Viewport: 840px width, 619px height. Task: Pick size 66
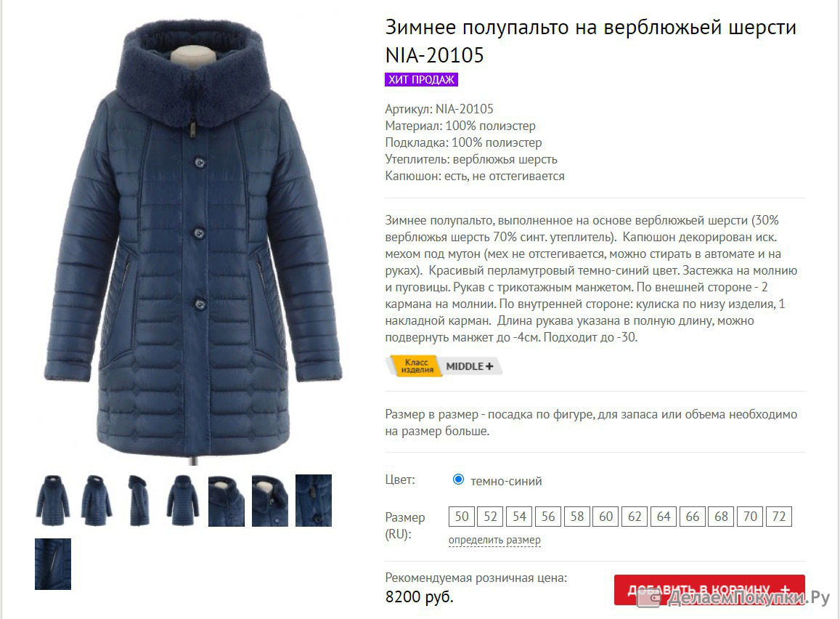click(x=692, y=517)
